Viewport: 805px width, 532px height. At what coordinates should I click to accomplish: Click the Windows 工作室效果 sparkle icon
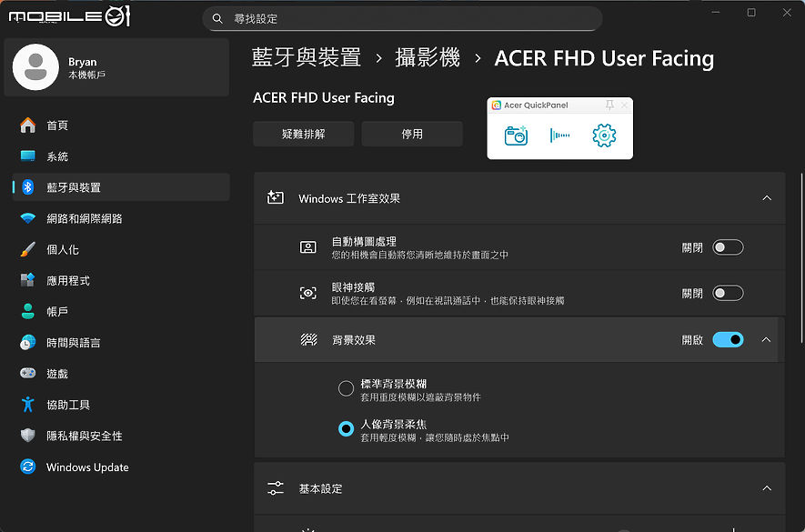[276, 197]
